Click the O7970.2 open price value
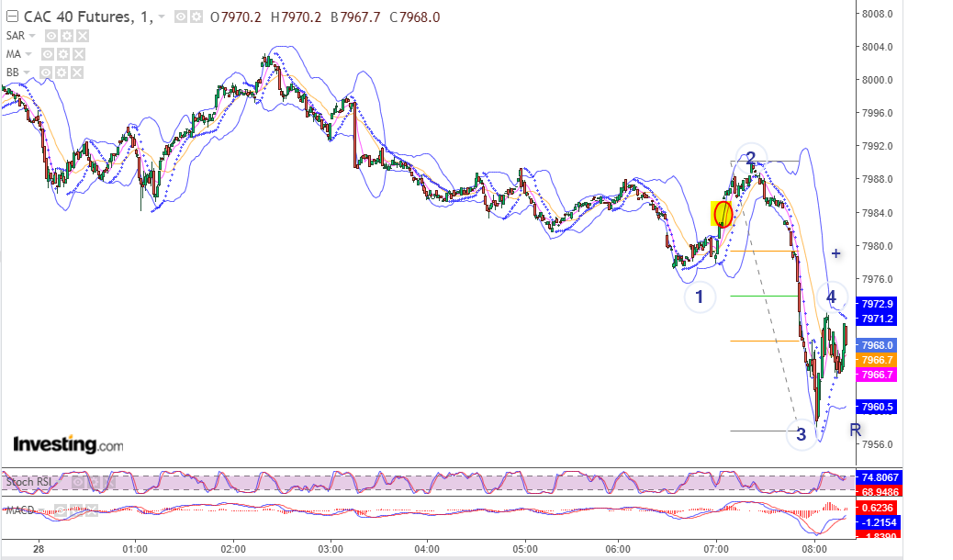 pyautogui.click(x=236, y=17)
